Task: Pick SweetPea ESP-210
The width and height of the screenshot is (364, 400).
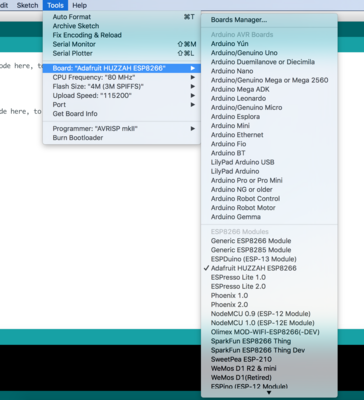Action: pos(269,359)
